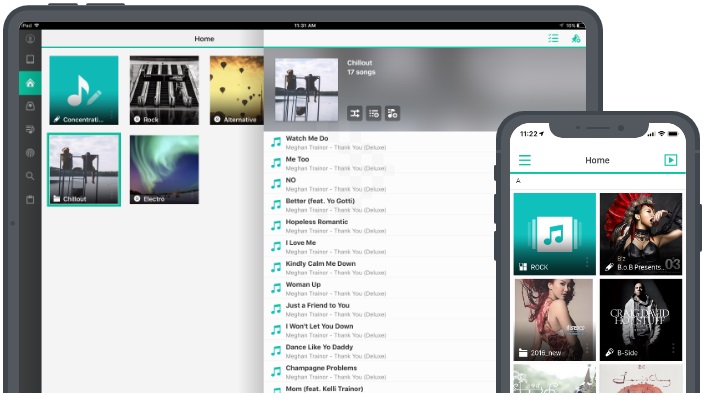Screen dimensions: 706x395
Task: Open the three-dot menu on the Chillout tile
Action: pos(112,195)
